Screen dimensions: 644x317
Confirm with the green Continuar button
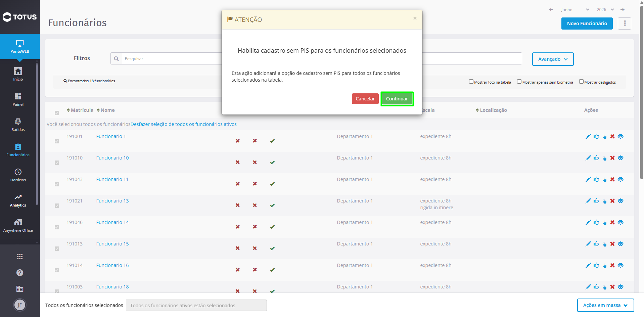pos(397,99)
